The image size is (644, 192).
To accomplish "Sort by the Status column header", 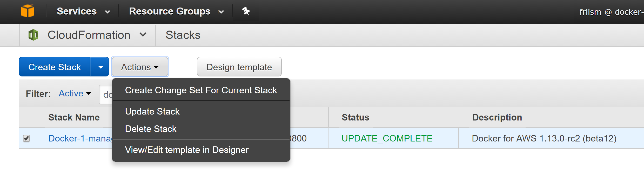I will (x=355, y=117).
